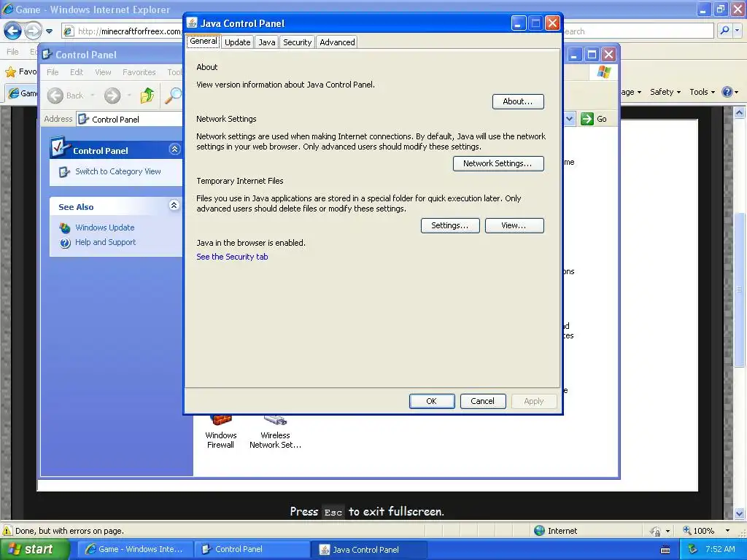Collapse the See Also section

(174, 205)
